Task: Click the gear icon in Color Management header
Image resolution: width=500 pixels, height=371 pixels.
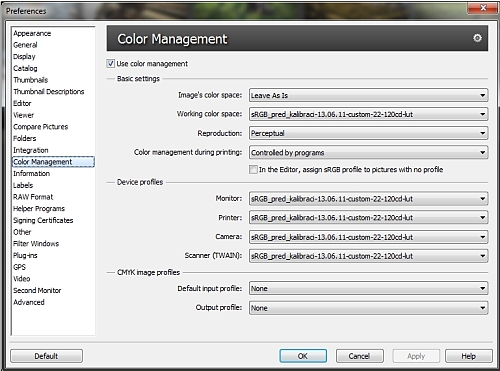Action: tap(477, 38)
